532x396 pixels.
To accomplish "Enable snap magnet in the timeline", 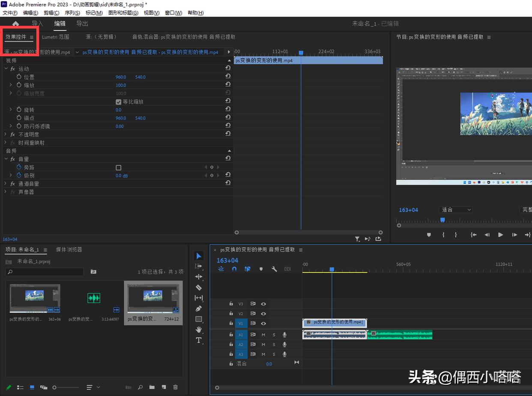I will point(234,269).
